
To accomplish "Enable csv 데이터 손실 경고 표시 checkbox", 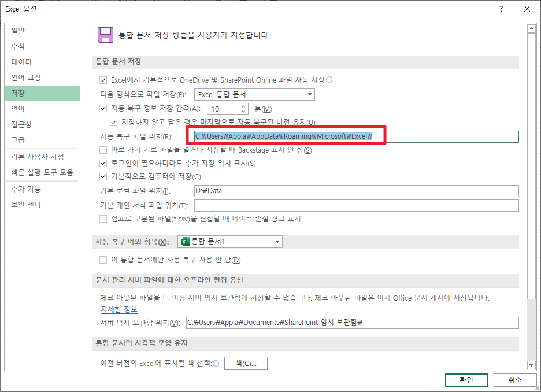I will coord(103,219).
